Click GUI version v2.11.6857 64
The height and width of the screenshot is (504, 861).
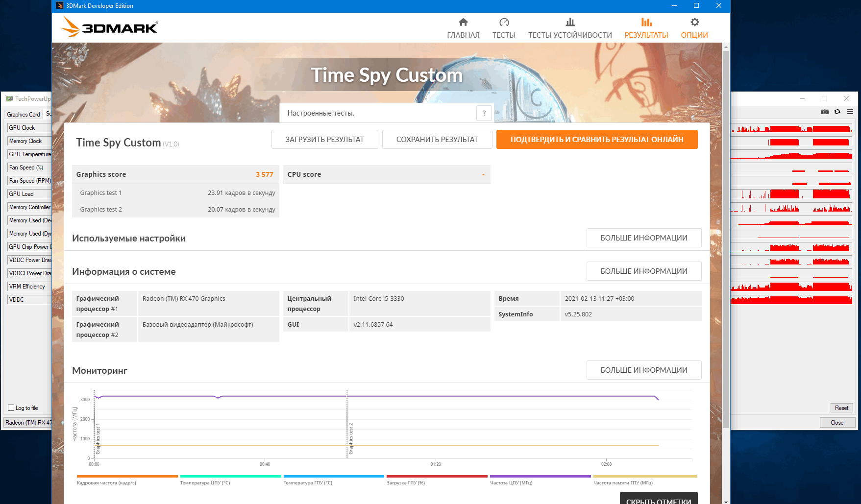pyautogui.click(x=373, y=325)
